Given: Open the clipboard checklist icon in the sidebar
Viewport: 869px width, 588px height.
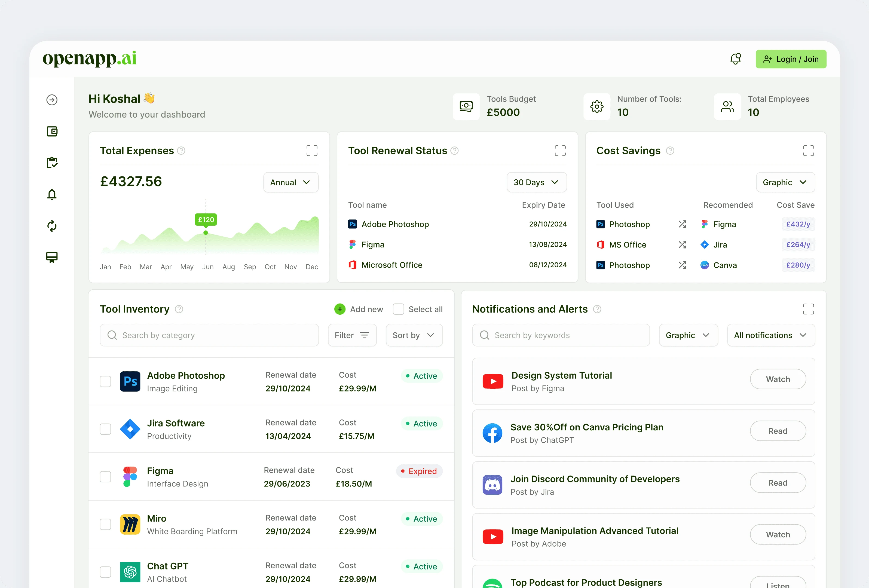Looking at the screenshot, I should [x=52, y=163].
